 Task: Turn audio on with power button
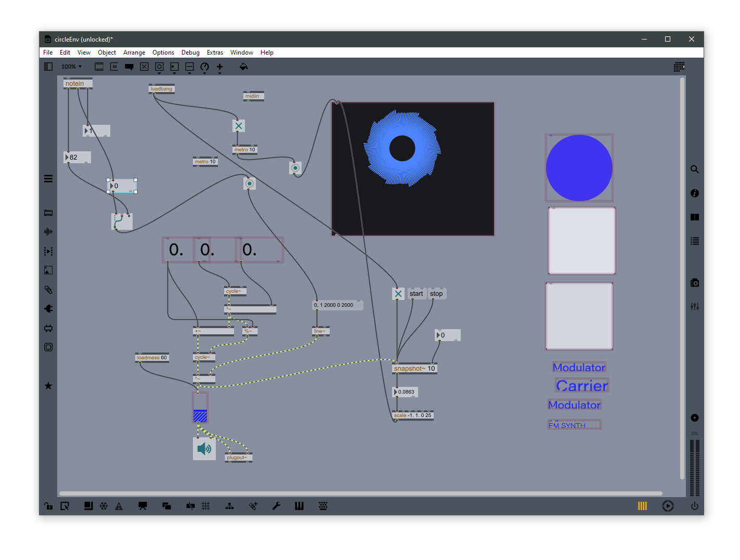point(694,506)
